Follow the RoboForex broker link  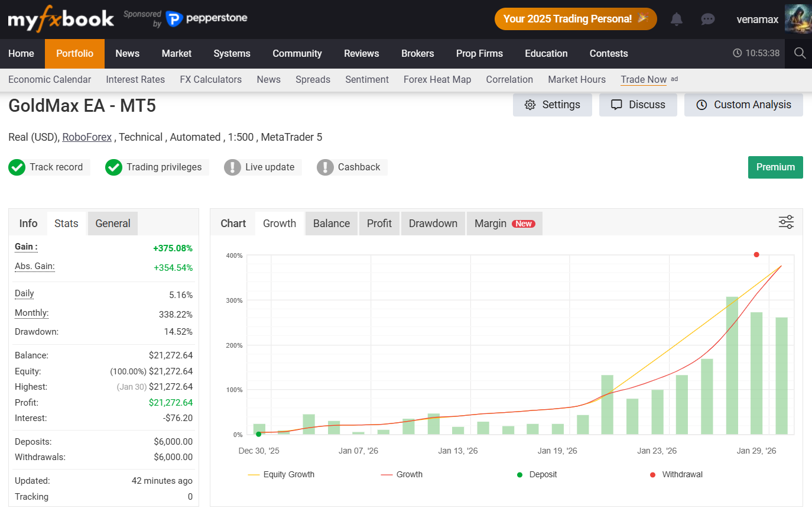click(87, 137)
